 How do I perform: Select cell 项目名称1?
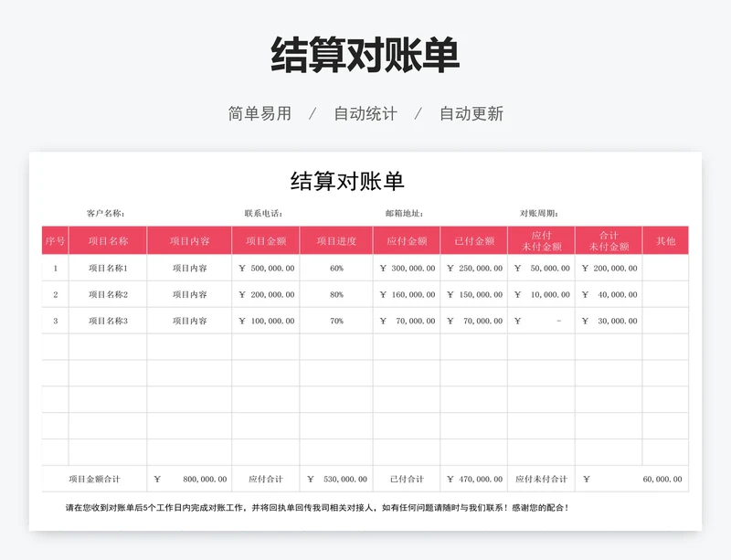click(108, 268)
